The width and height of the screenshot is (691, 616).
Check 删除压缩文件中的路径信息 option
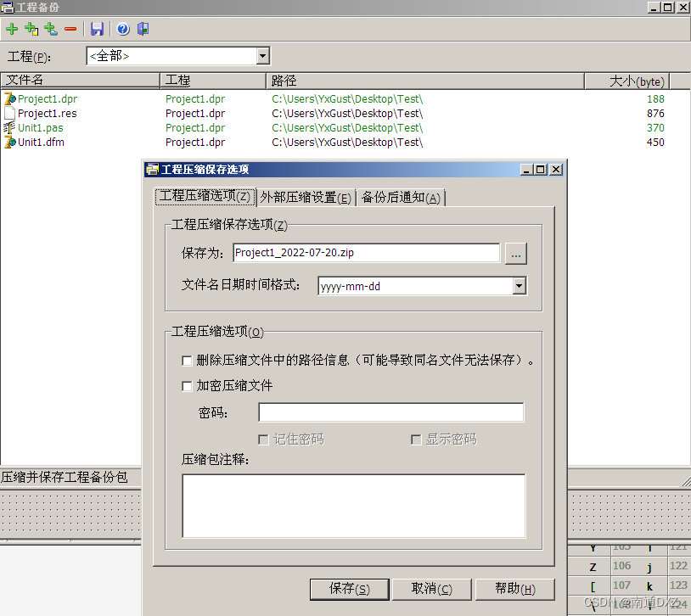(187, 361)
